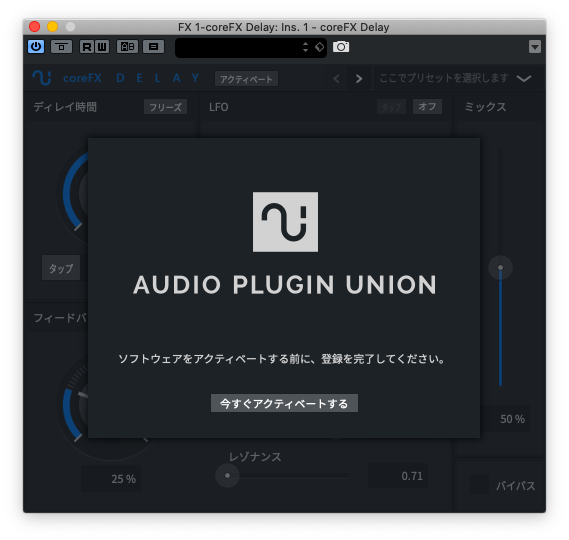
Task: Go to the next preset arrow
Action: pos(359,78)
